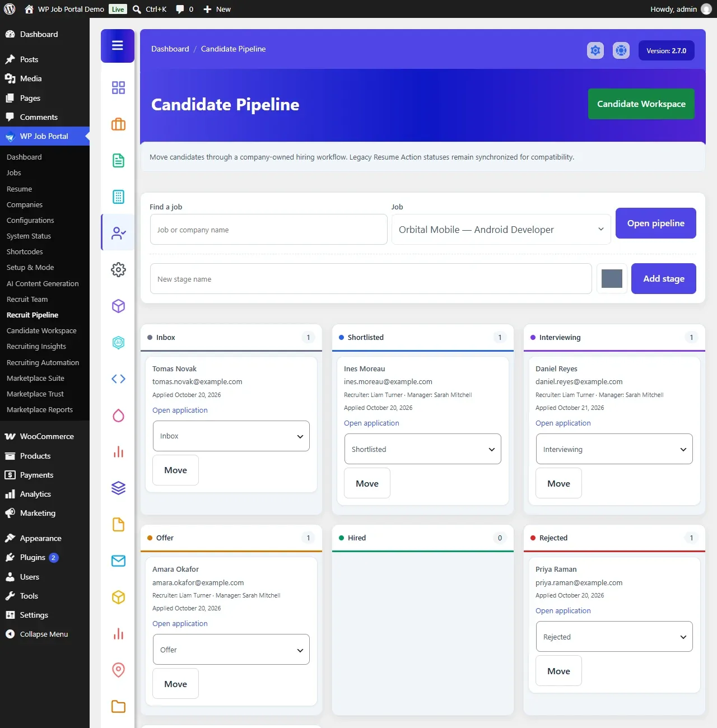Open the comments bubble in admin bar
717x728 pixels.
point(180,9)
